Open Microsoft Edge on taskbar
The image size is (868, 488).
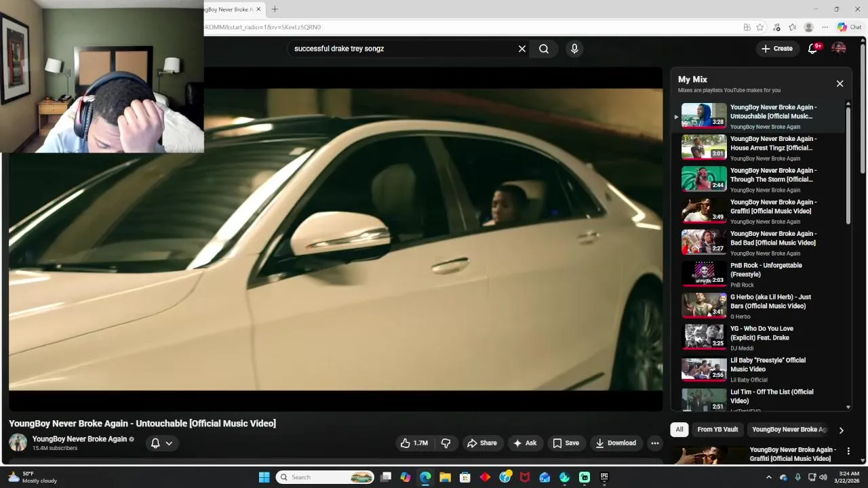425,477
